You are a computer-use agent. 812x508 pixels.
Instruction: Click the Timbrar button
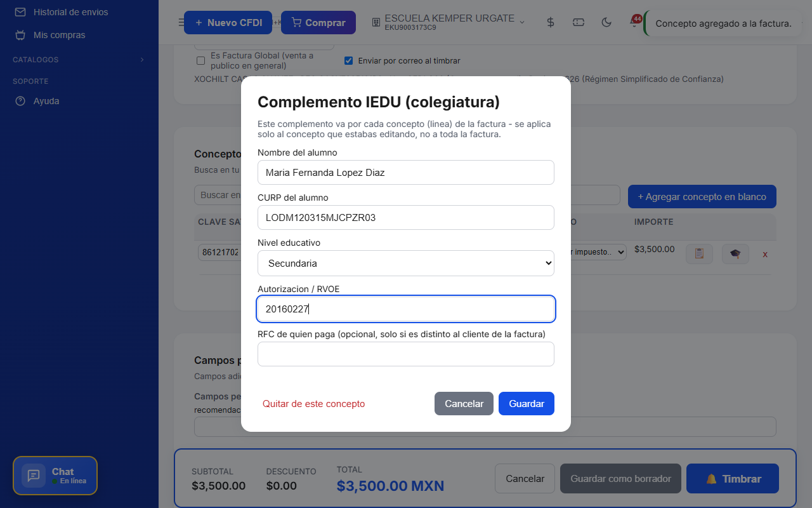click(733, 479)
